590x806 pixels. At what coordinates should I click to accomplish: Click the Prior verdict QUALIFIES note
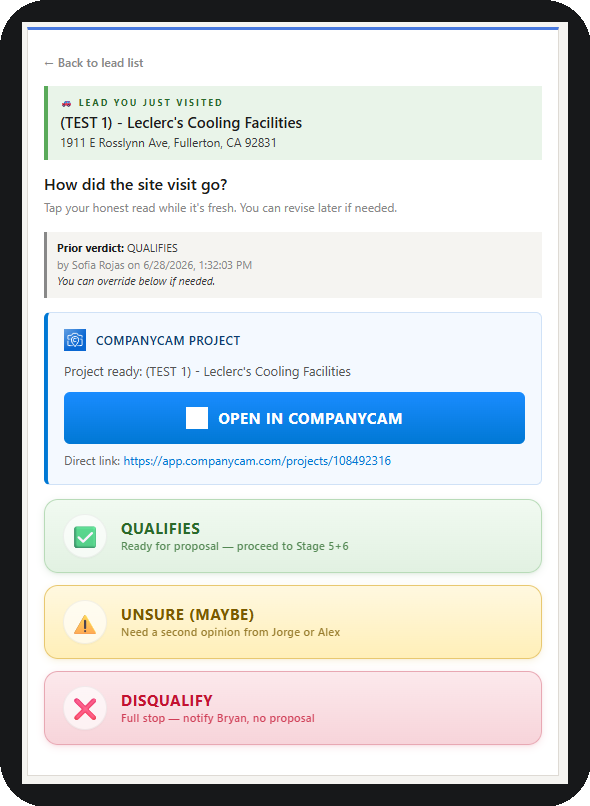point(117,248)
